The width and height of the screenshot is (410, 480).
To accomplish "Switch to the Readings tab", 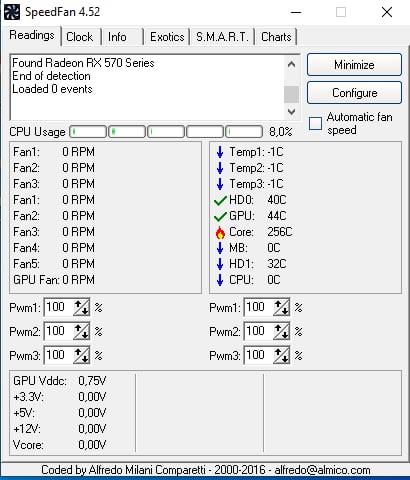I will coord(32,35).
